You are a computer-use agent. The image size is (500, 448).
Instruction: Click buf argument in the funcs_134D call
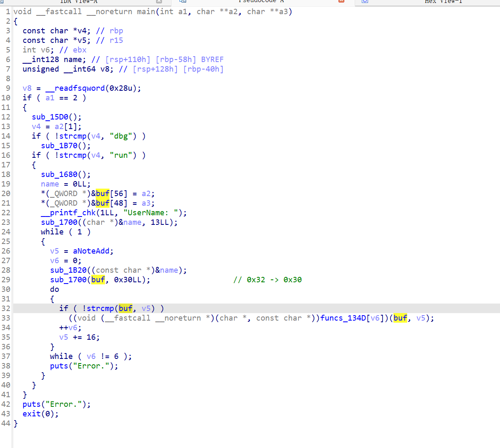400,318
